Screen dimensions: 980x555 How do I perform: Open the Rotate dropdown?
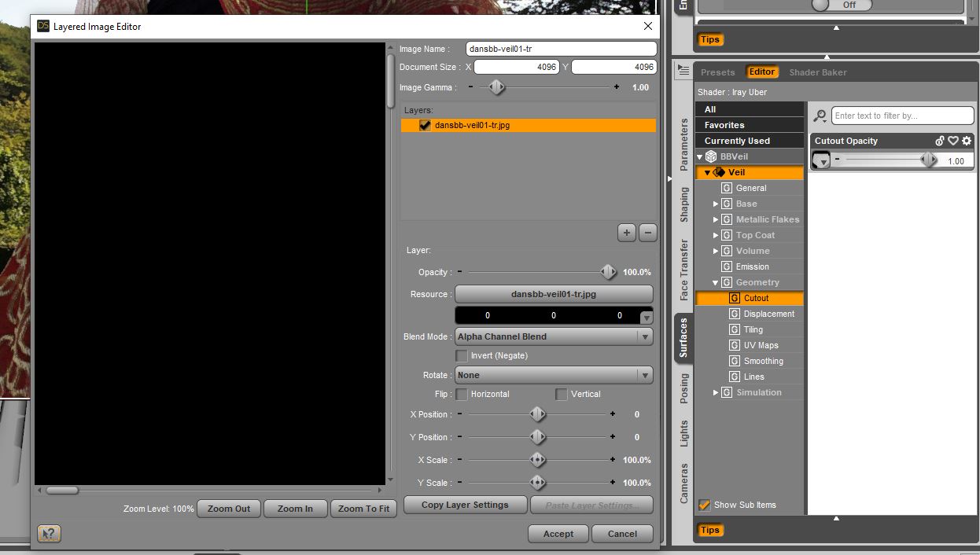tap(554, 375)
